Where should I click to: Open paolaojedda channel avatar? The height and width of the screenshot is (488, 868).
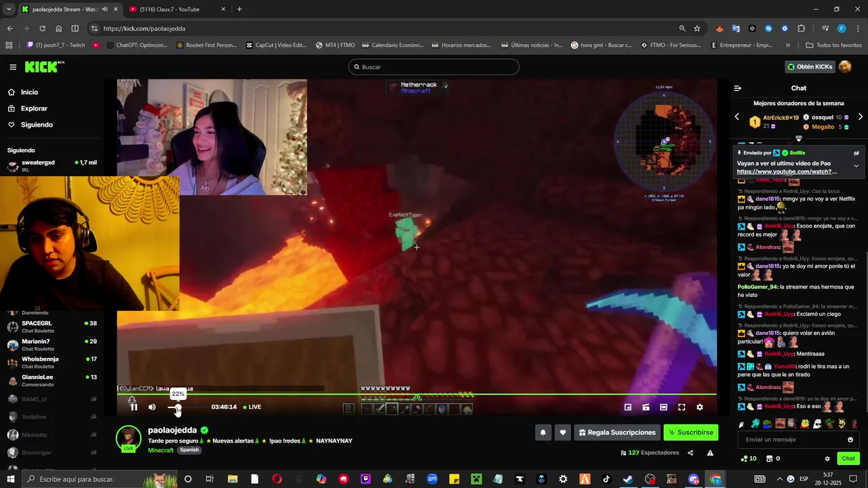tap(128, 438)
